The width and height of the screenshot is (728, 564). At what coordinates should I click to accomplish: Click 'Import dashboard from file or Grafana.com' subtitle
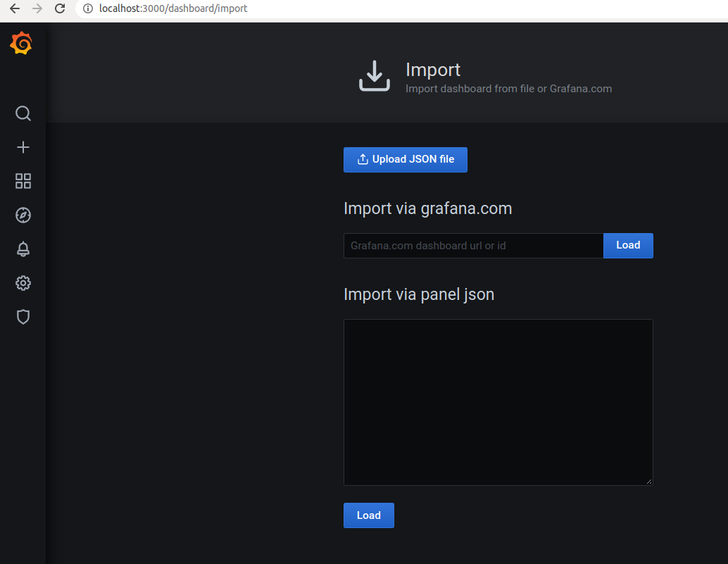[508, 89]
